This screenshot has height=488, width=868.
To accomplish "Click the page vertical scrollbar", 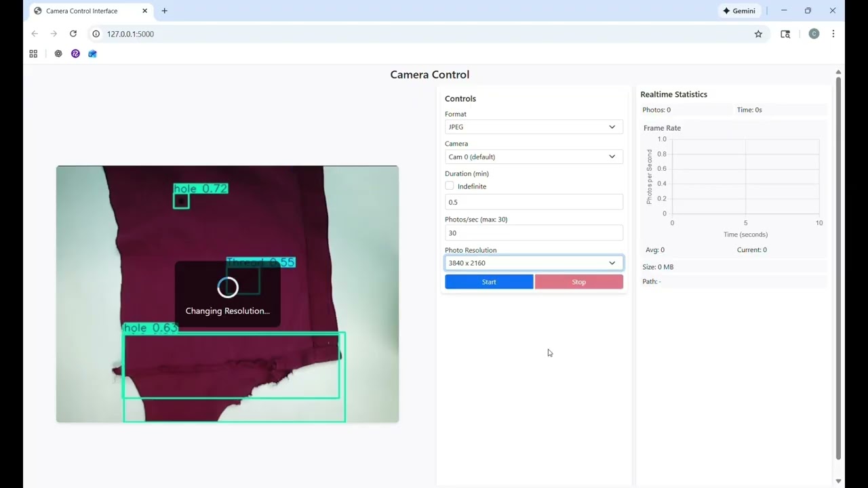I will 838,268.
